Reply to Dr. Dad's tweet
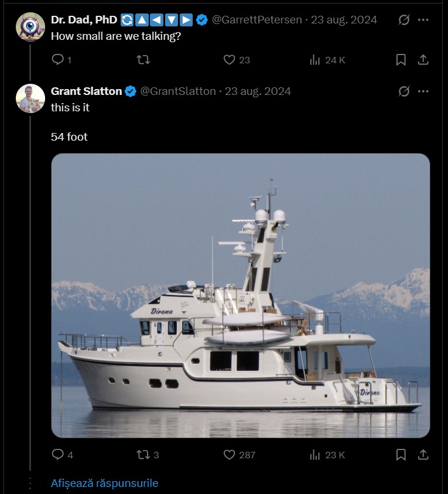This screenshot has width=448, height=494. (x=58, y=60)
